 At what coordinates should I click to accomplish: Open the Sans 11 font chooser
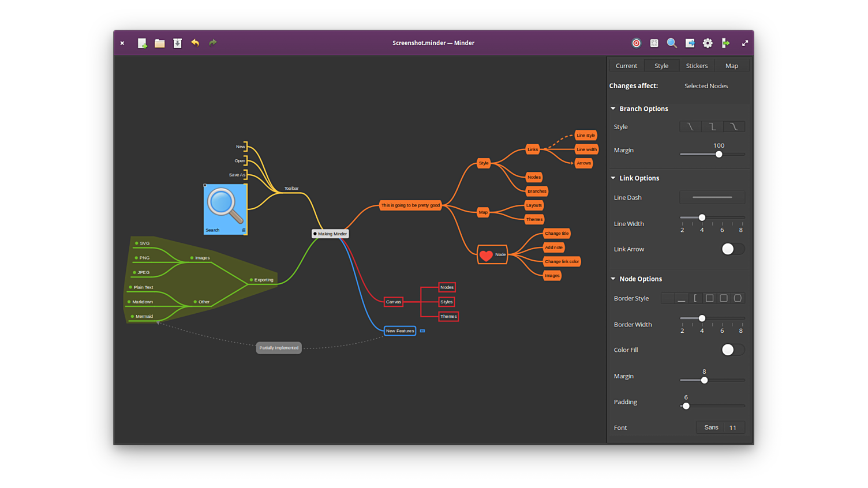(x=720, y=427)
